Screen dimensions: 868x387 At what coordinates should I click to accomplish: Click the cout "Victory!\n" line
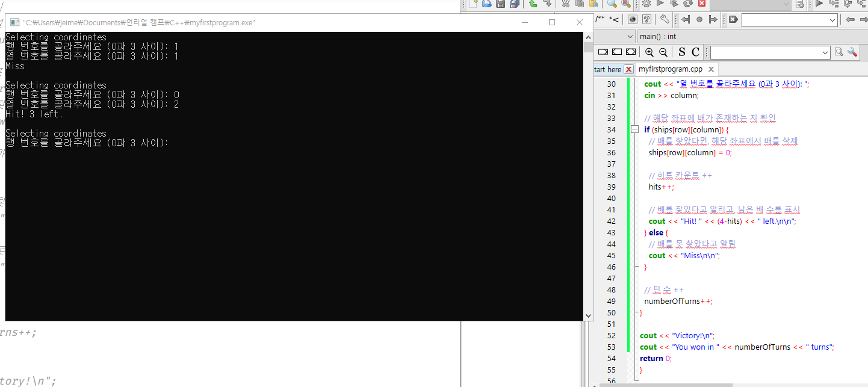[677, 335]
